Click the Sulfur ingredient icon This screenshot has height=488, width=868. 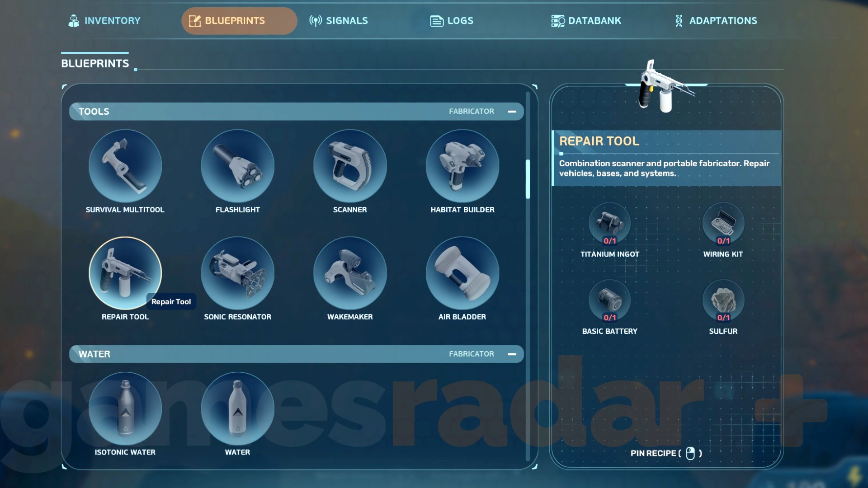723,300
